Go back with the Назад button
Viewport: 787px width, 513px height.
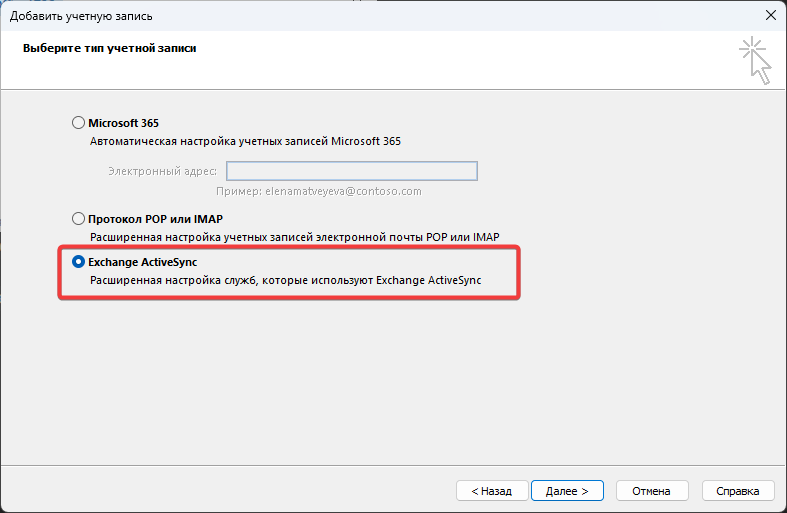point(485,491)
